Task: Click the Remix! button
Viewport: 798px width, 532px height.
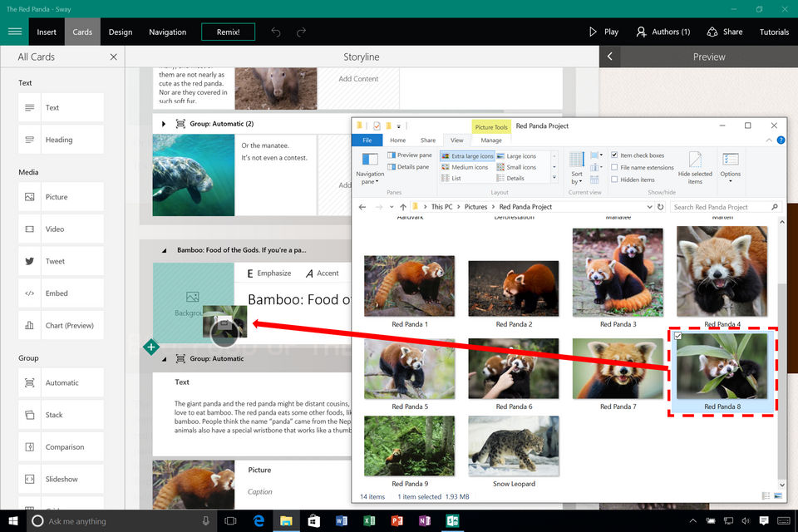Action: 228,32
